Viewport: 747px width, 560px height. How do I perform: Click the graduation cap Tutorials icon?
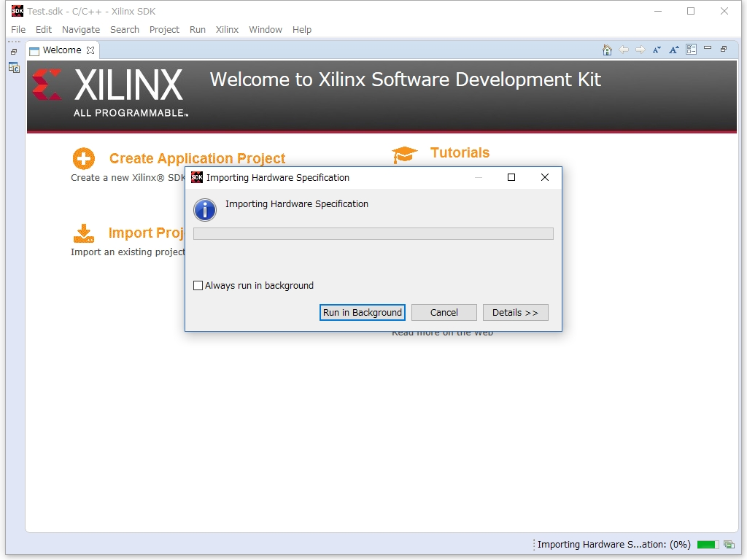pos(405,155)
